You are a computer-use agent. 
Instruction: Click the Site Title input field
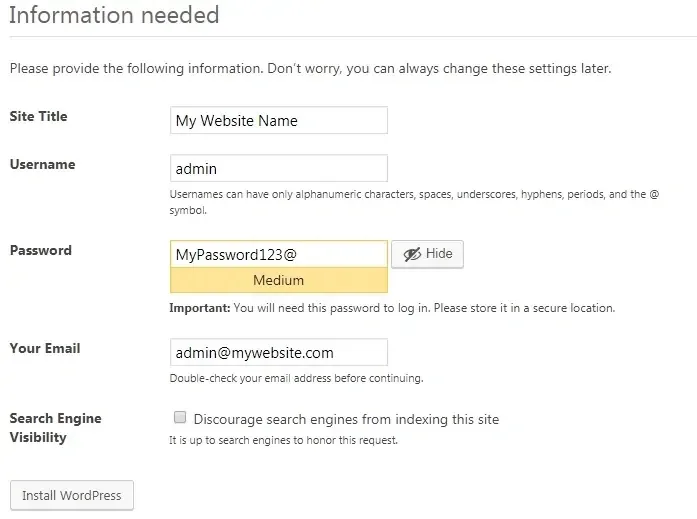(279, 120)
